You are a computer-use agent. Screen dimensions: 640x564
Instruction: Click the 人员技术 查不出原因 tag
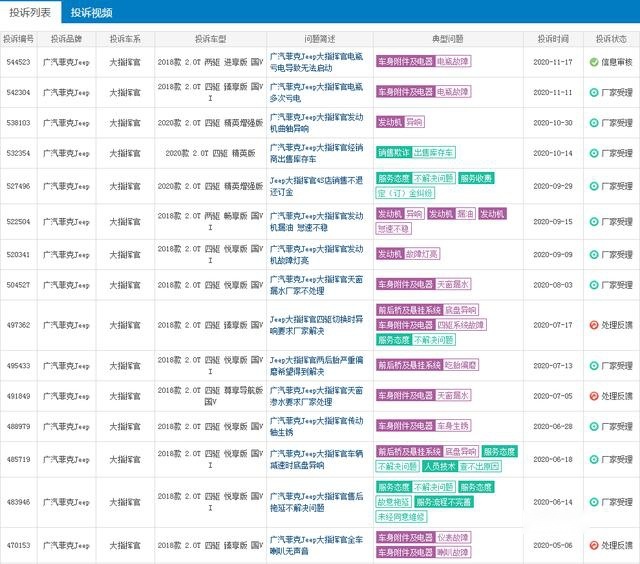point(462,466)
